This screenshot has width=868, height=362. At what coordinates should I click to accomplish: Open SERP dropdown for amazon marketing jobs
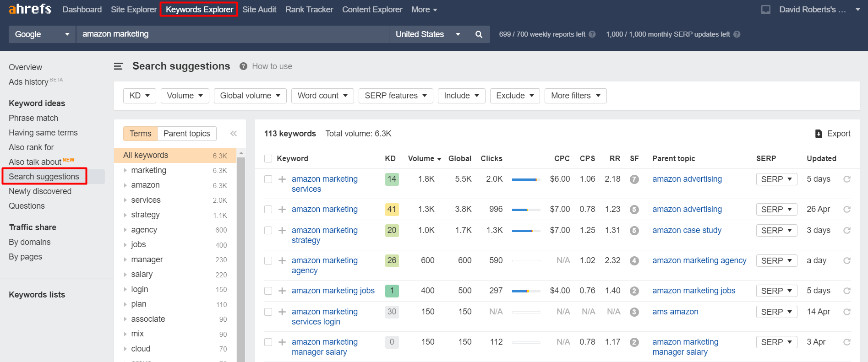[776, 291]
